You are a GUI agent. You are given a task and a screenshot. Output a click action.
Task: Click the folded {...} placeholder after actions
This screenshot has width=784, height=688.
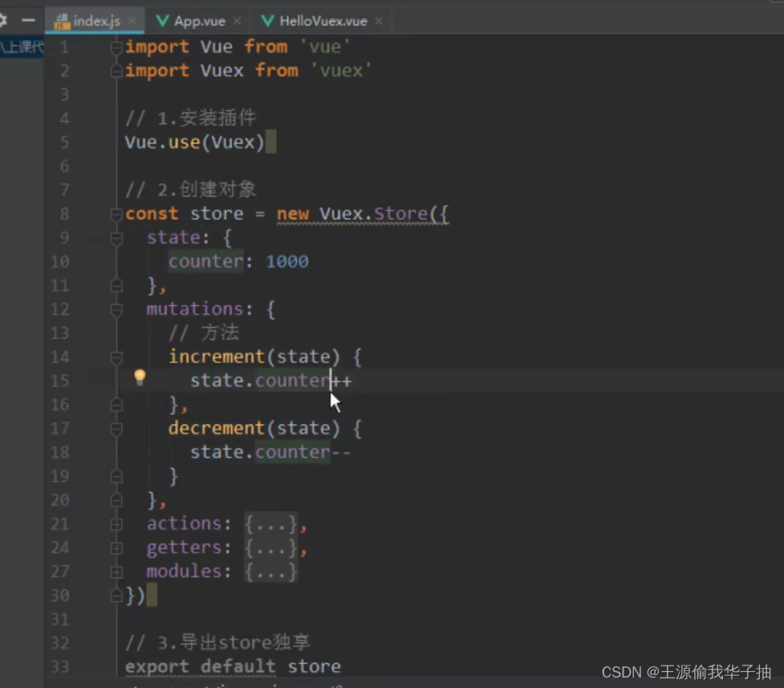tap(271, 524)
